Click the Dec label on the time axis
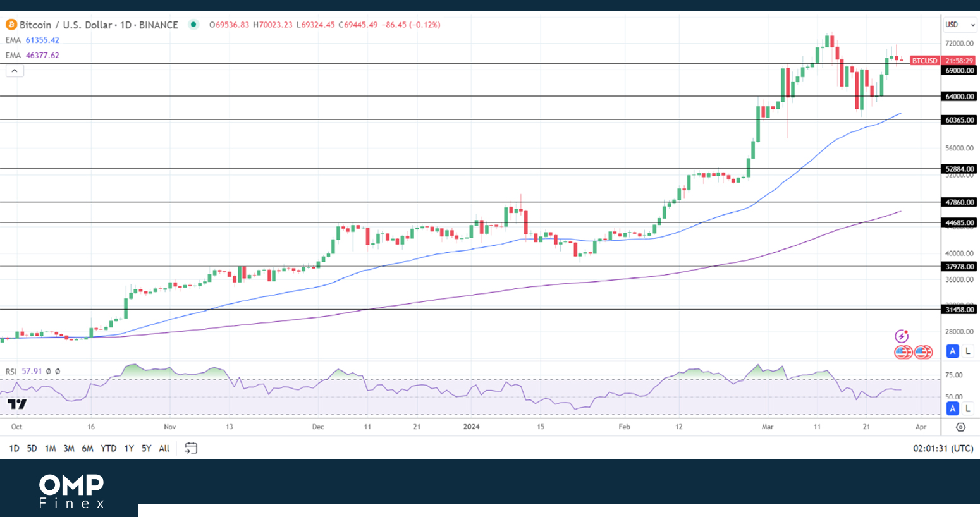 [318, 427]
